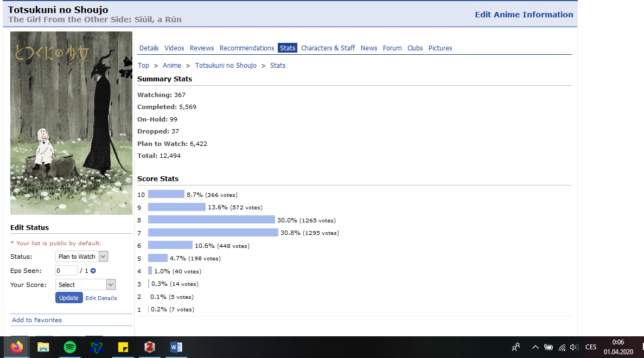Open the Your Score Select dropdown
This screenshot has height=358, width=644.
(85, 285)
